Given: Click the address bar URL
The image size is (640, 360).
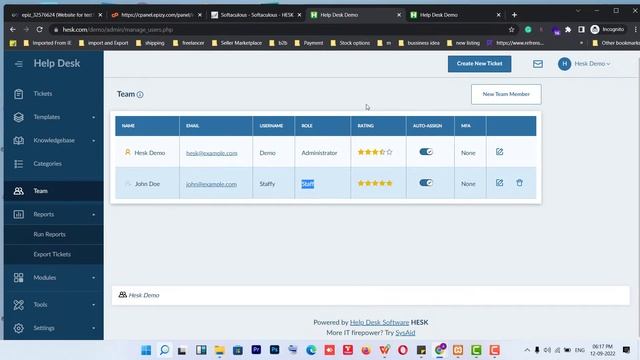Looking at the screenshot, I should (118, 29).
